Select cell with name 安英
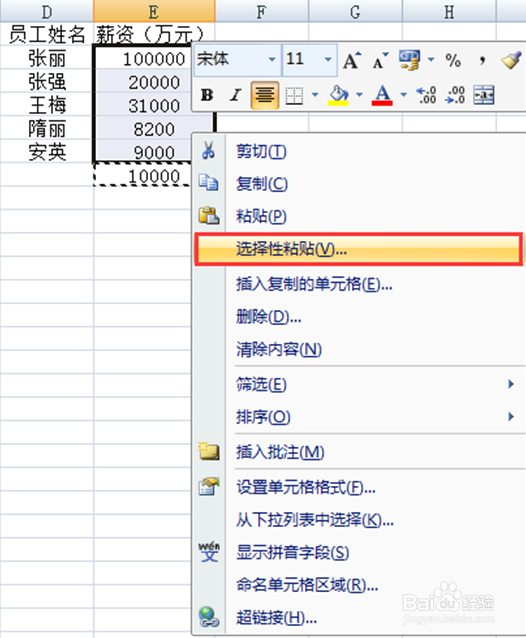526x638 pixels. coord(47,152)
